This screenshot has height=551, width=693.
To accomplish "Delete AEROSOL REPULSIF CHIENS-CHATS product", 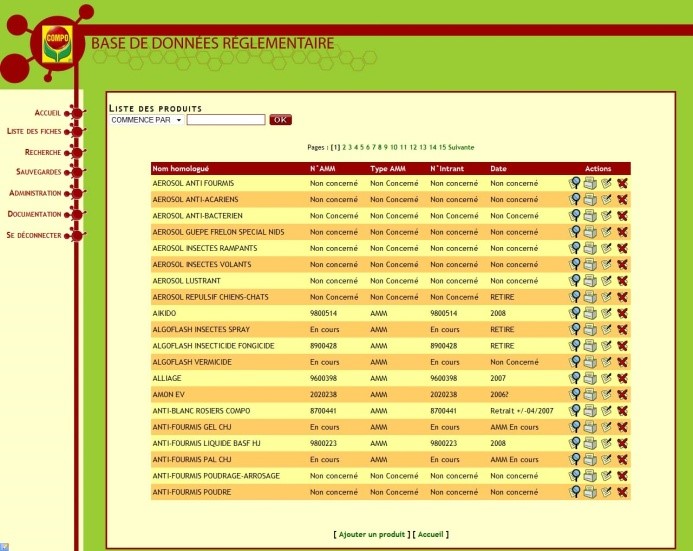I will pyautogui.click(x=622, y=297).
